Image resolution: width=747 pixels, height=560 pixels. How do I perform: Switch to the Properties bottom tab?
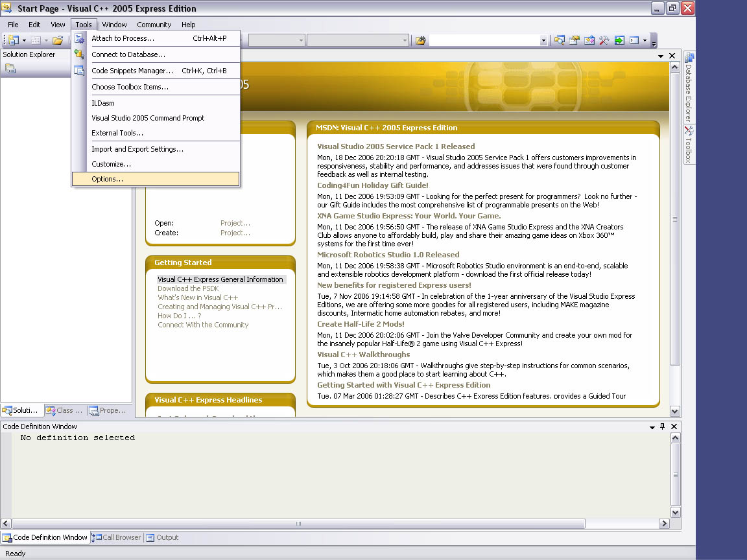(108, 410)
